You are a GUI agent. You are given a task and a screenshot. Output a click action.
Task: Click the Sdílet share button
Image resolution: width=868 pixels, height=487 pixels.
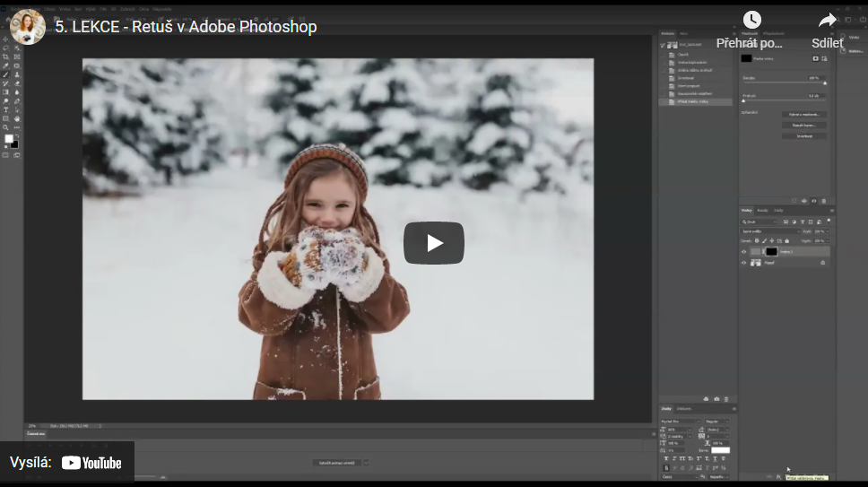[827, 30]
